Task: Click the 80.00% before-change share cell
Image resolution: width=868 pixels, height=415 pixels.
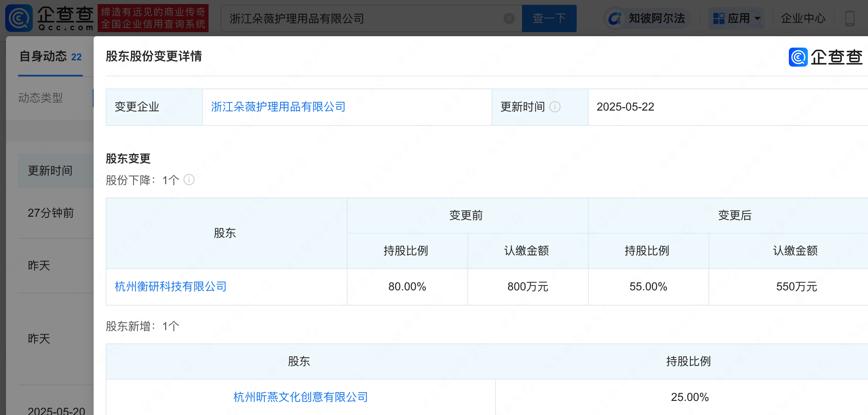Action: (x=407, y=287)
